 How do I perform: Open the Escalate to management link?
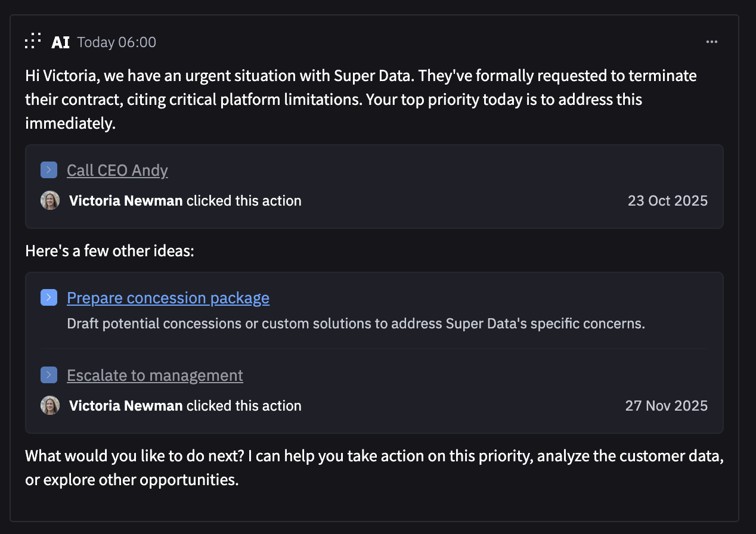155,375
